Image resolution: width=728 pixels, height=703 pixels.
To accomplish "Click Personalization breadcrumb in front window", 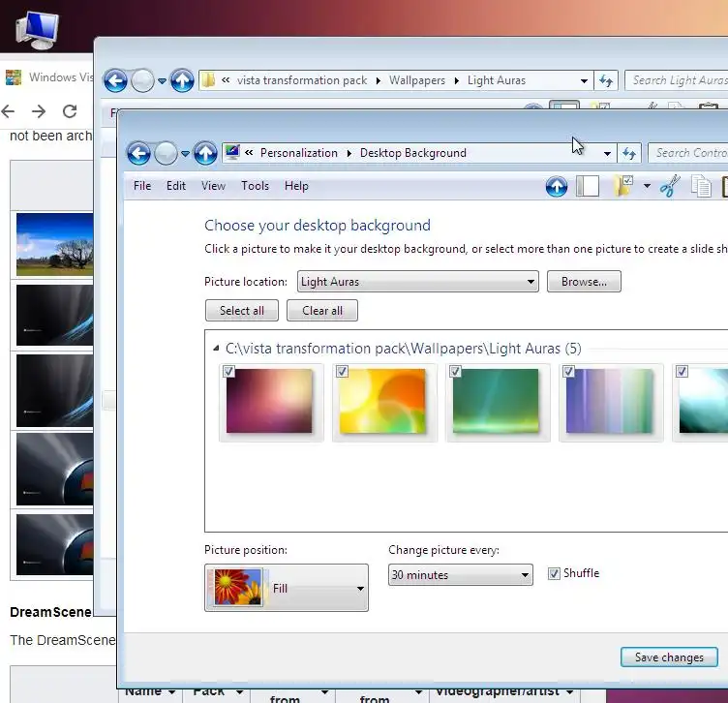I will (x=298, y=153).
